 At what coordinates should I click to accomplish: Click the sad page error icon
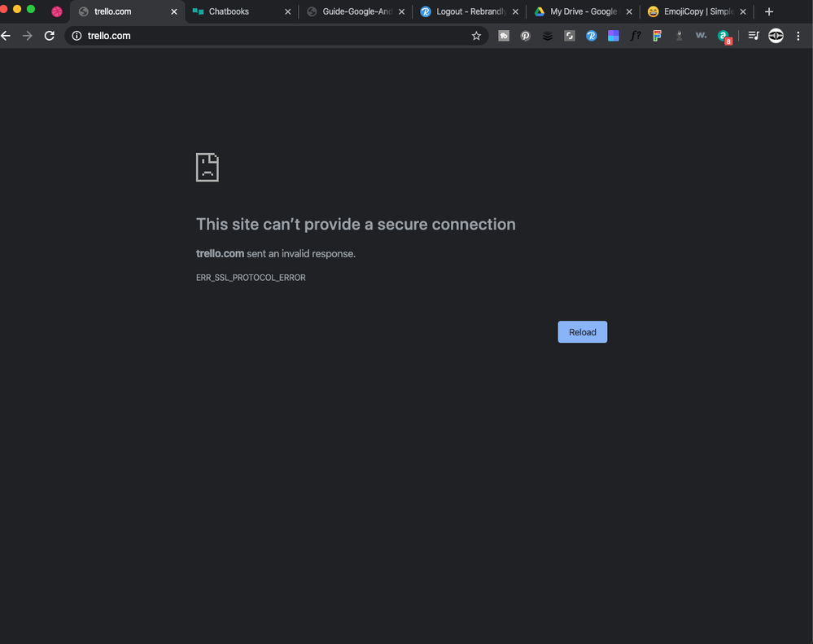pos(208,167)
